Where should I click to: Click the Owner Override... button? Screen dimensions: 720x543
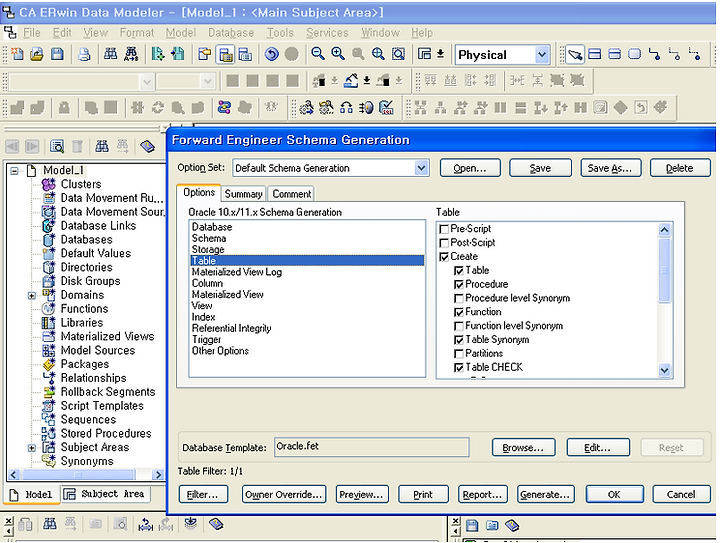point(284,495)
